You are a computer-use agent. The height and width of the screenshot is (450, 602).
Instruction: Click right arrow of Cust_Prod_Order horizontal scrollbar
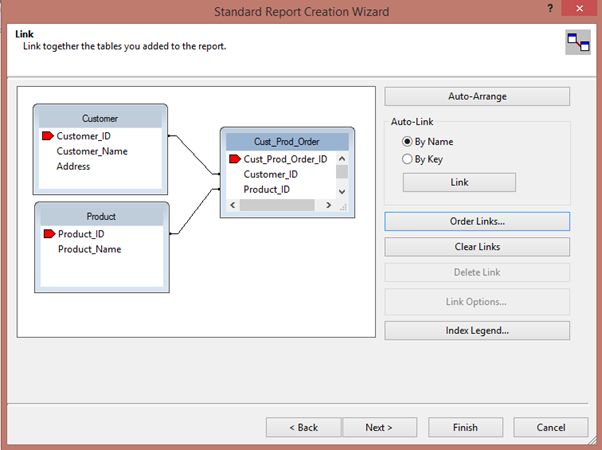point(328,205)
